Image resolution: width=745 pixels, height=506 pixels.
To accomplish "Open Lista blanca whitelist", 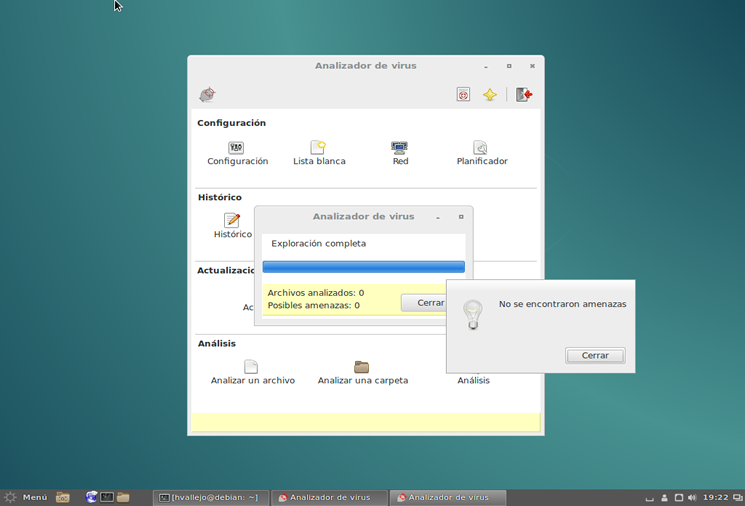I will pyautogui.click(x=318, y=148).
